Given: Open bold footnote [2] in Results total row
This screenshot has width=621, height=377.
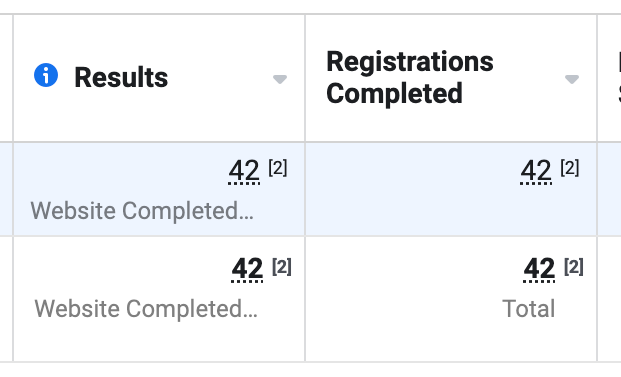Looking at the screenshot, I should click(282, 267).
